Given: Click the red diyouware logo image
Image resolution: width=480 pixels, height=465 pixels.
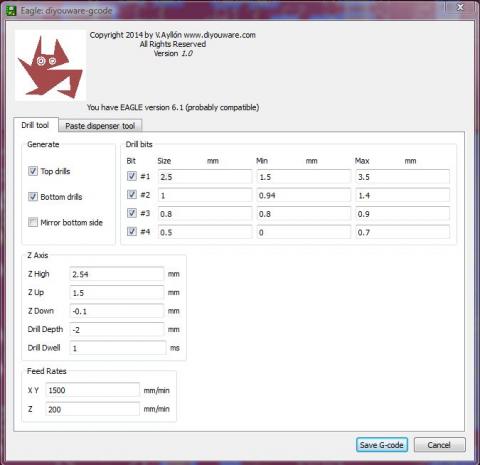Looking at the screenshot, I should pos(50,65).
